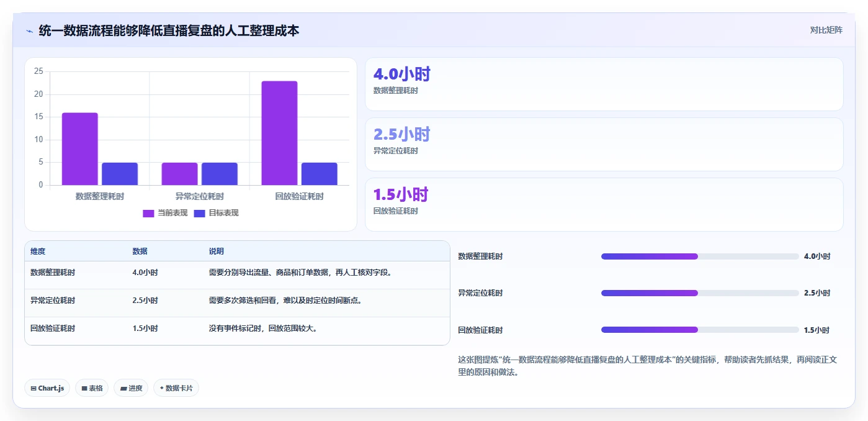Click the chart x-axis label 异常定位耗时

199,196
